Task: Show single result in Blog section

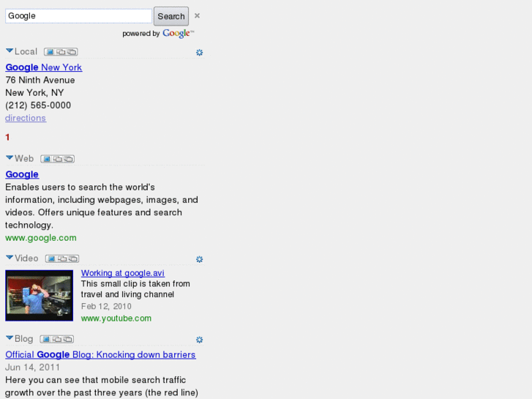Action: coord(46,339)
